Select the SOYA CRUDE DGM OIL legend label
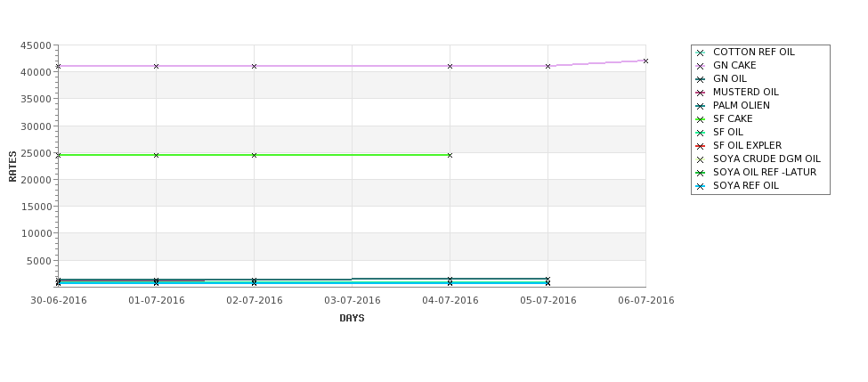Image resolution: width=868 pixels, height=382 pixels. [767, 158]
